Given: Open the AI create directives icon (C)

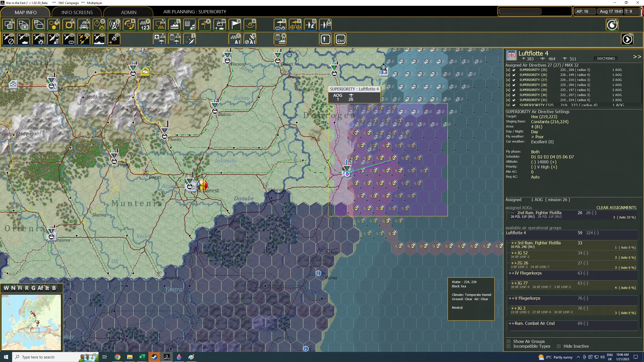Looking at the screenshot, I should (235, 39).
